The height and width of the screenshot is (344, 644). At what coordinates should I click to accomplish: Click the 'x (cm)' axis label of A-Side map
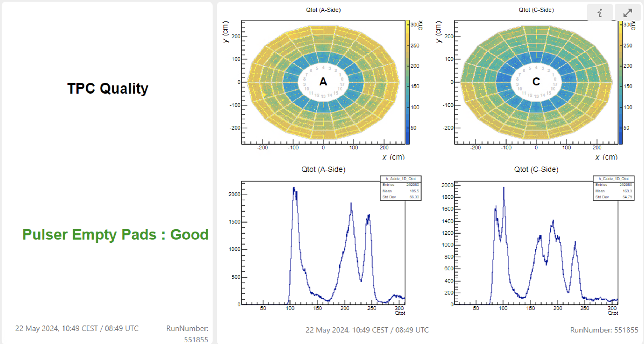(x=393, y=157)
